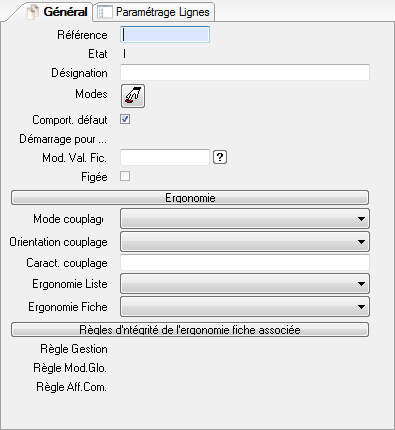Click the Mod. Val. Fic. text box
395x430 pixels.
pos(165,157)
